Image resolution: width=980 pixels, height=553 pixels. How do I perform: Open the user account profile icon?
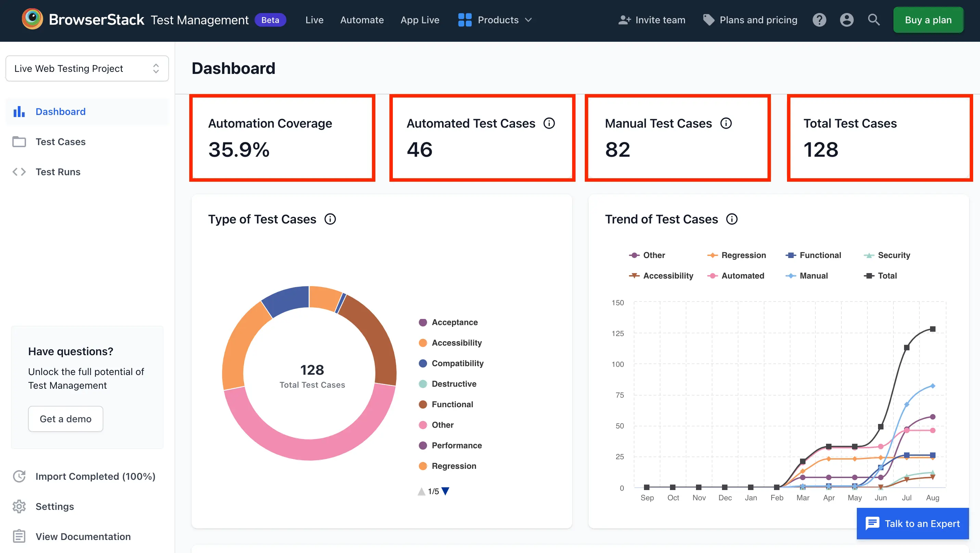tap(847, 20)
